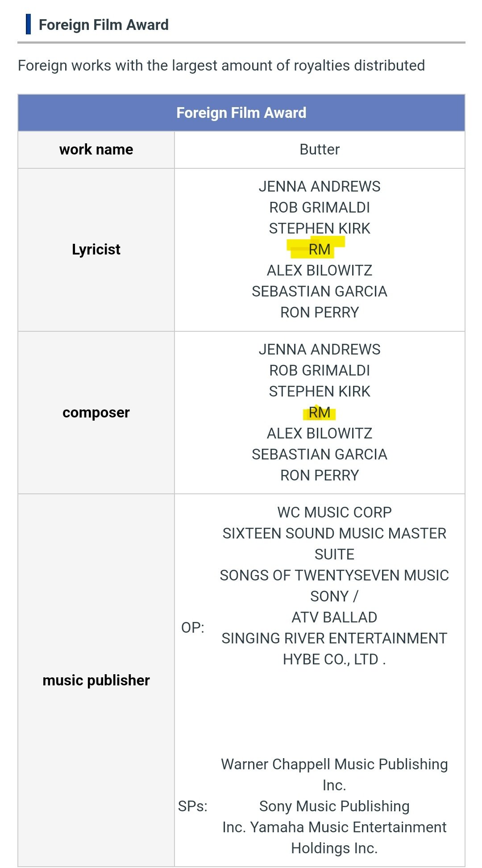482x868 pixels.
Task: Click the royalties description sentence
Action: coord(221,66)
